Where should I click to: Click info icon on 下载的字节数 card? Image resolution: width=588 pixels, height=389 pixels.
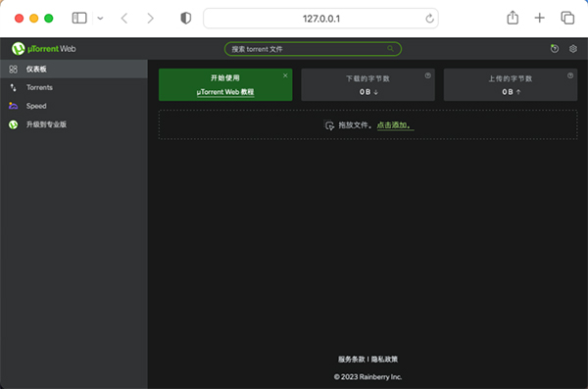pyautogui.click(x=428, y=75)
